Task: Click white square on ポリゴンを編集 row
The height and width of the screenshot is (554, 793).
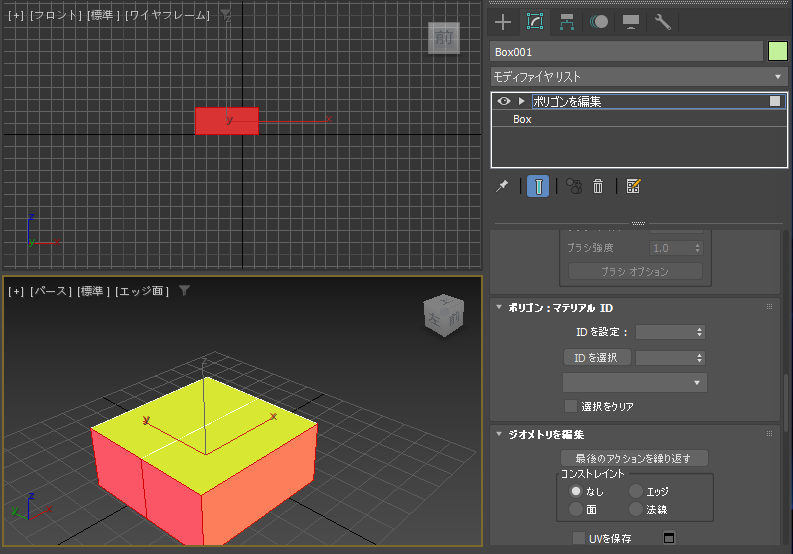Action: 775,101
